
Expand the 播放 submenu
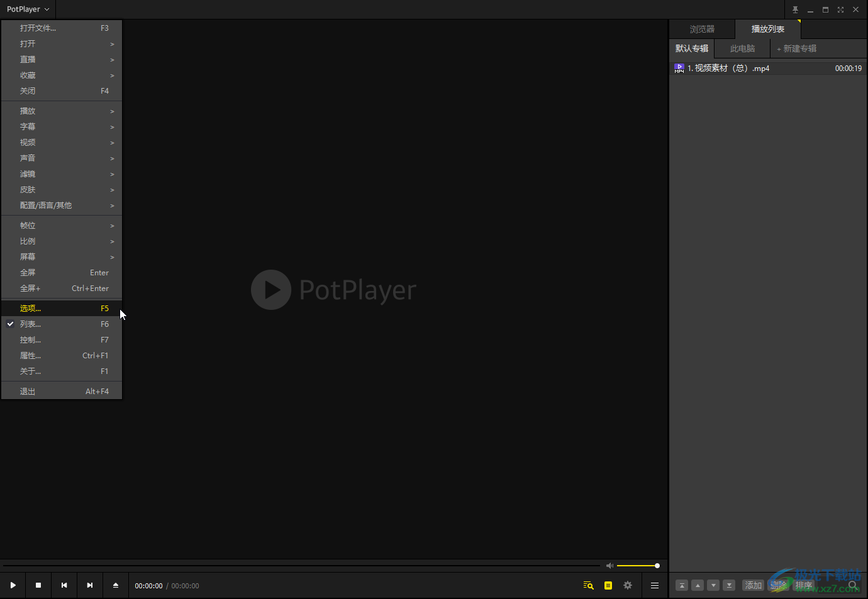tap(62, 111)
